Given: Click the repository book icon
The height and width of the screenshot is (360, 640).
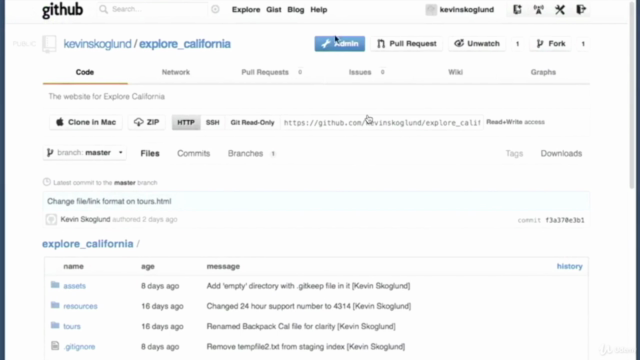Looking at the screenshot, I should tap(49, 44).
